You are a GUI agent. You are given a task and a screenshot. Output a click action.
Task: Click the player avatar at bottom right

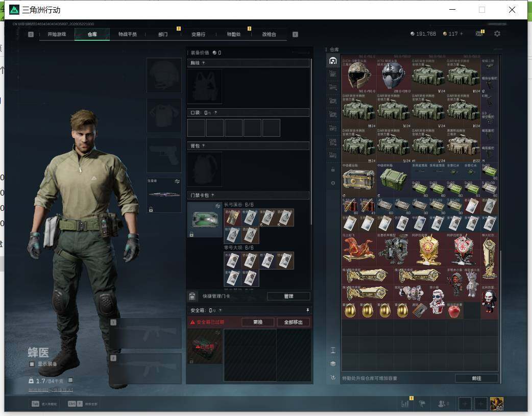point(497,404)
